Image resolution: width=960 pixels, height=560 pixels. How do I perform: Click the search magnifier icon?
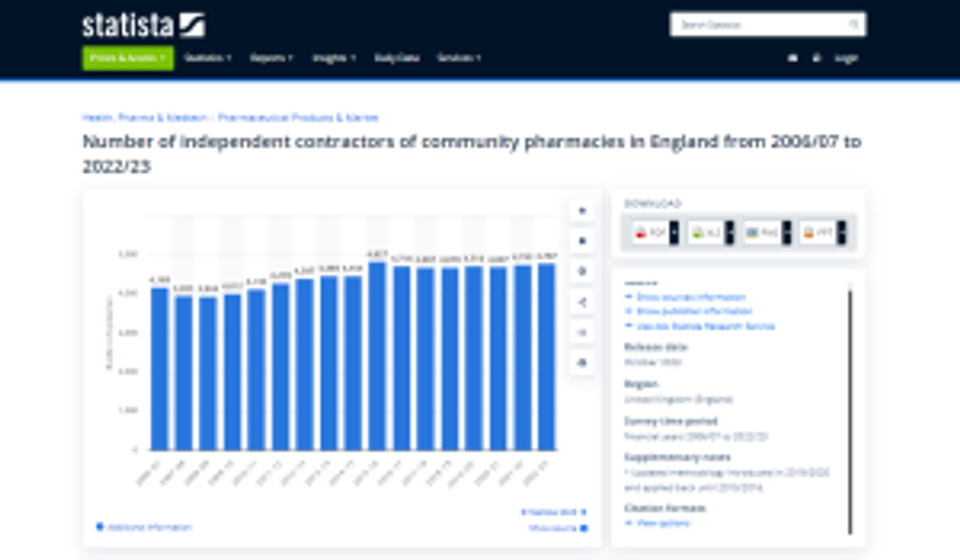point(854,24)
